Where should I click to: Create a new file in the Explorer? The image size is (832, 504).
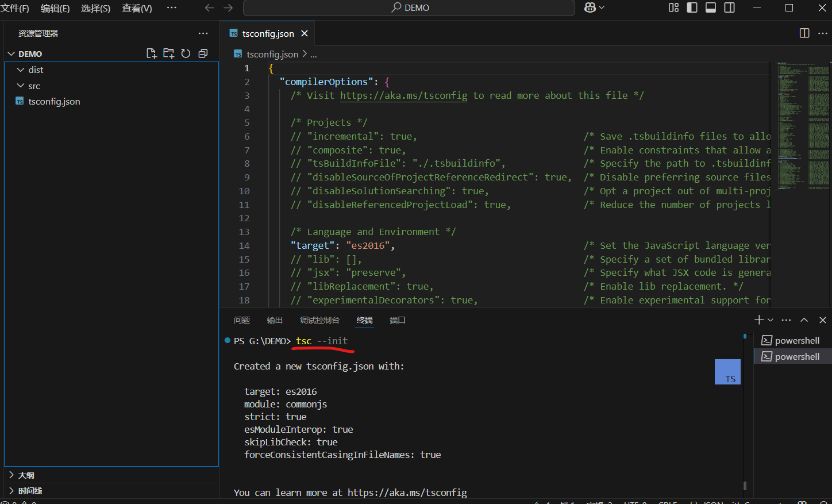tap(152, 53)
